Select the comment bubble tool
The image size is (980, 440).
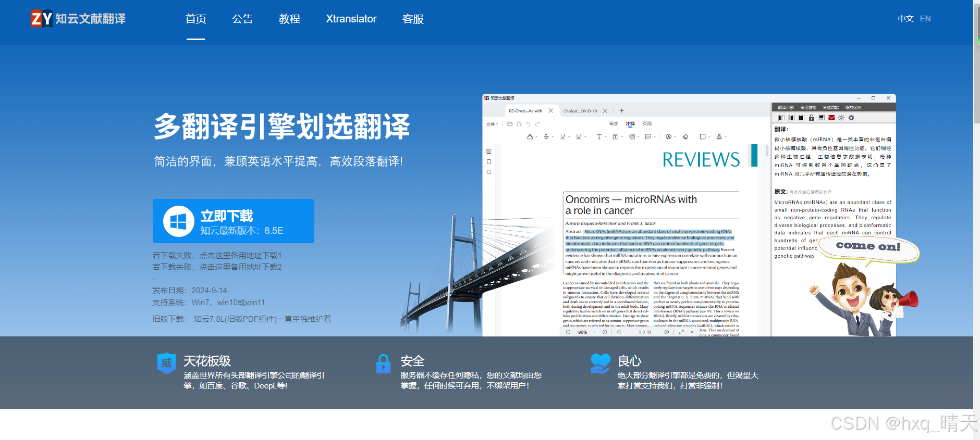[648, 136]
